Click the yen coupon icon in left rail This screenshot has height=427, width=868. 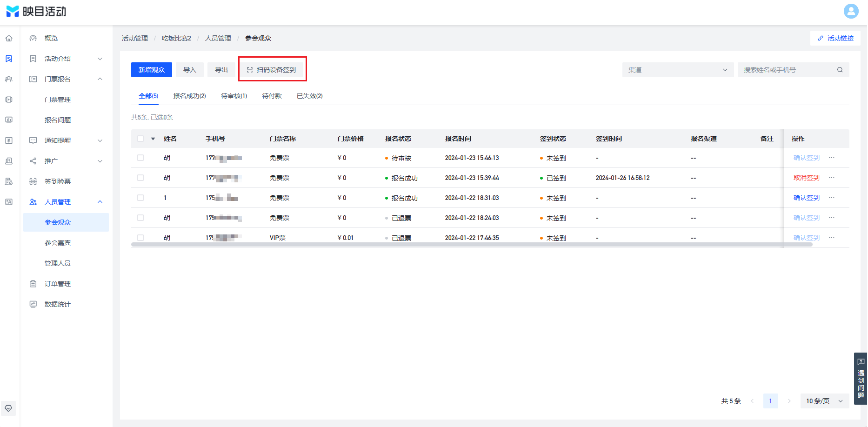point(9,140)
